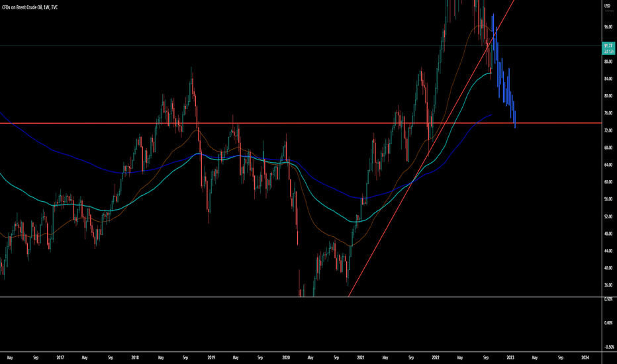Click the -0.50% indicator pane label
This screenshot has width=617, height=364.
pos(608,347)
